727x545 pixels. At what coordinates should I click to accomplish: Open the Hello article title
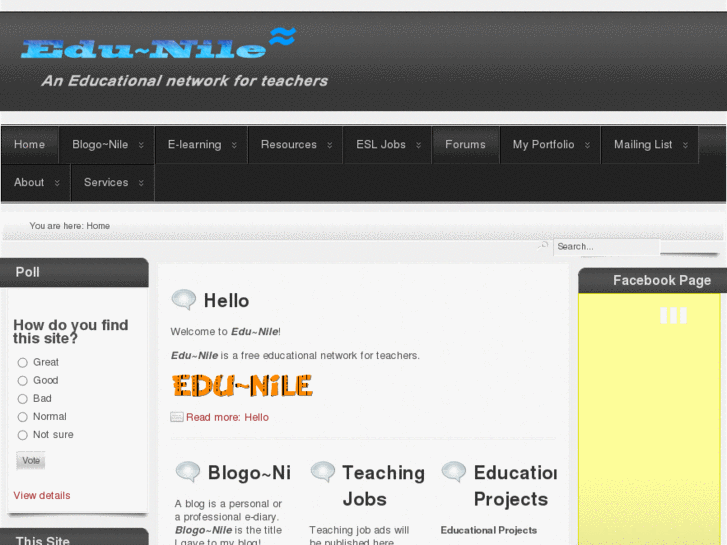tap(226, 301)
